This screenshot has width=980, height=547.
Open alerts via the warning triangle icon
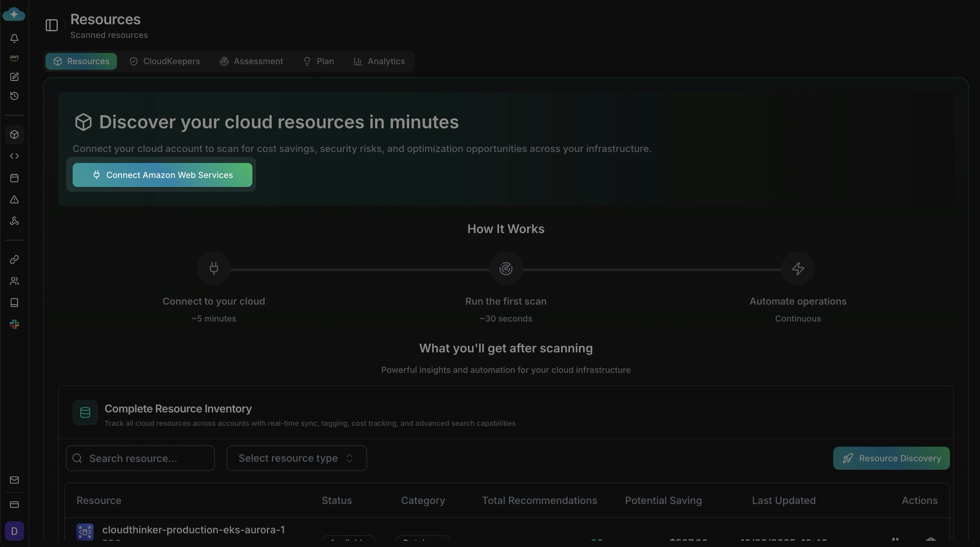pyautogui.click(x=14, y=200)
